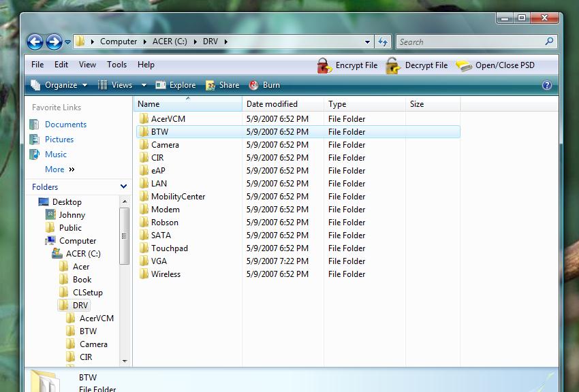
Task: Open the Help menu
Action: click(x=146, y=65)
